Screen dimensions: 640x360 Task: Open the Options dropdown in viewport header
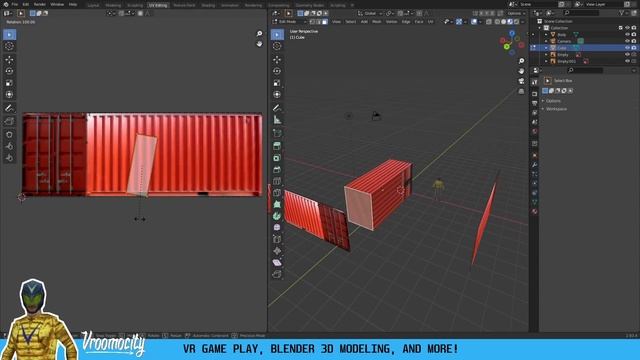pyautogui.click(x=516, y=13)
